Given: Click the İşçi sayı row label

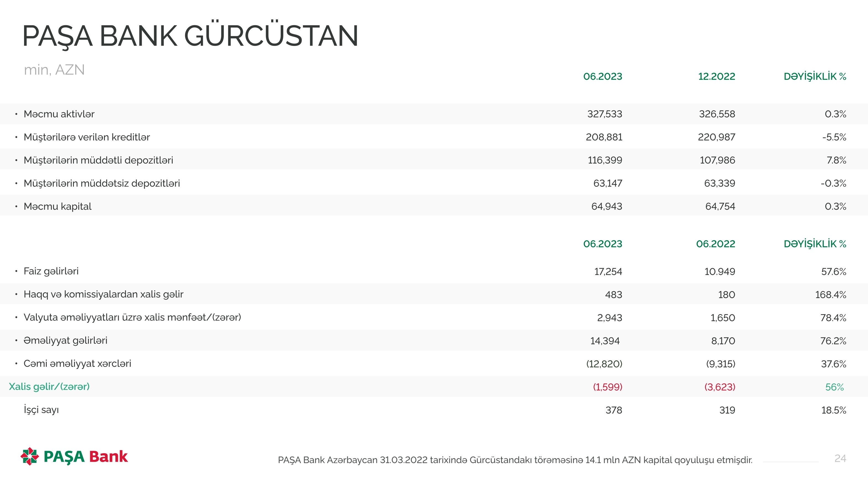Looking at the screenshot, I should (x=41, y=410).
